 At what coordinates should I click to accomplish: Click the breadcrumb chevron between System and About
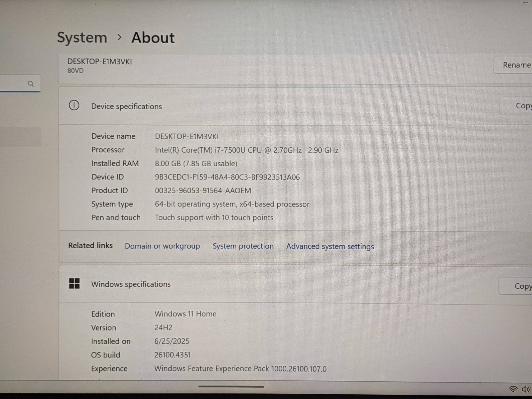coord(120,38)
